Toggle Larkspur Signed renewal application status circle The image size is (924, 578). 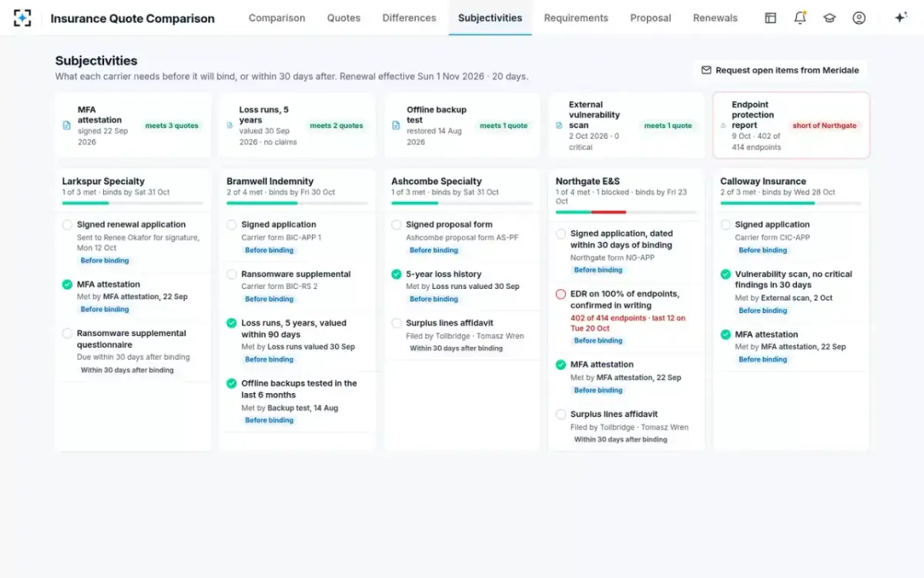pyautogui.click(x=67, y=225)
